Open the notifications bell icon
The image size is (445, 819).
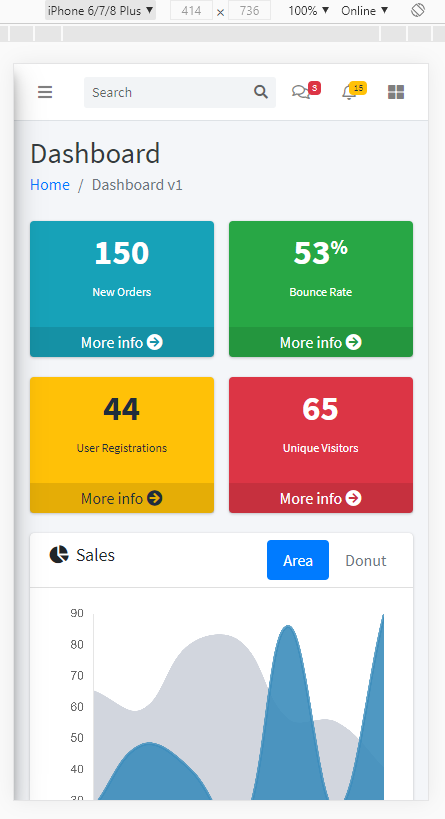(x=348, y=93)
